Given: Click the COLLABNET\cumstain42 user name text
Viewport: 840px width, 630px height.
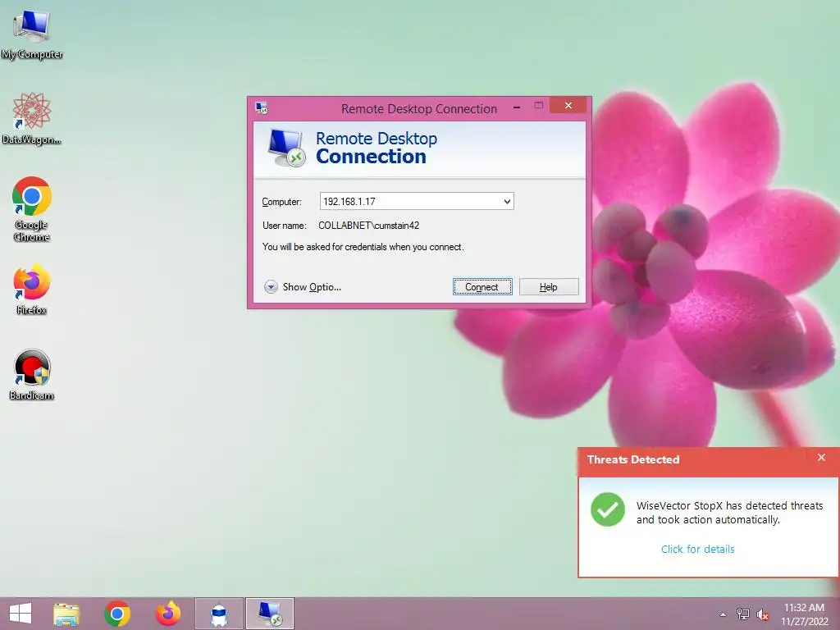Looking at the screenshot, I should (x=368, y=226).
